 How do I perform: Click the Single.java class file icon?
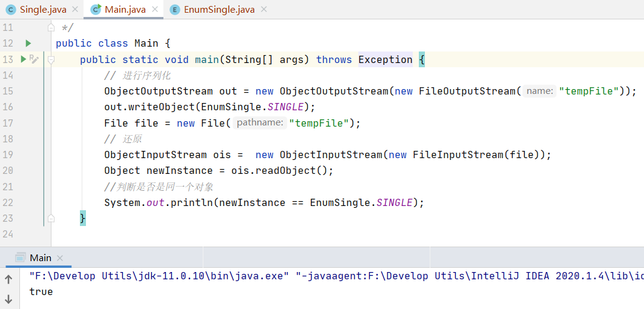pos(10,10)
